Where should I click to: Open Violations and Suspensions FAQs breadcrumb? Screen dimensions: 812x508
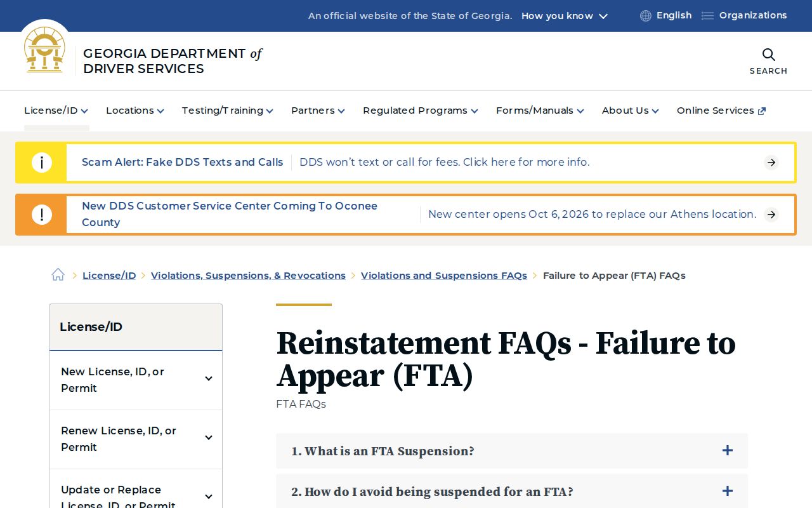point(444,276)
